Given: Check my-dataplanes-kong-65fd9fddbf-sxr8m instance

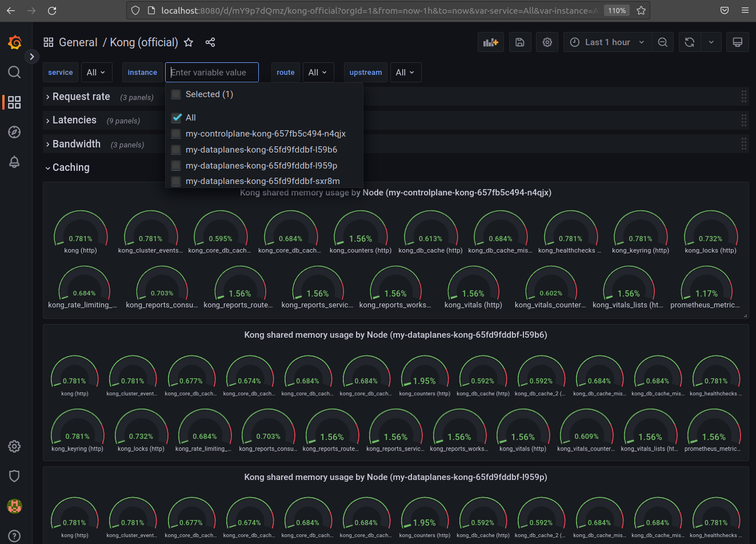Looking at the screenshot, I should 176,181.
